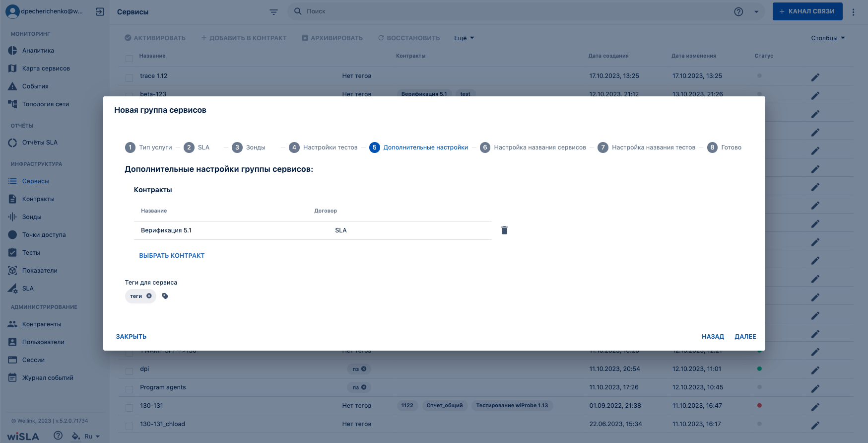Remove пз tag on dpi row
This screenshot has height=443, width=868.
click(x=364, y=369)
